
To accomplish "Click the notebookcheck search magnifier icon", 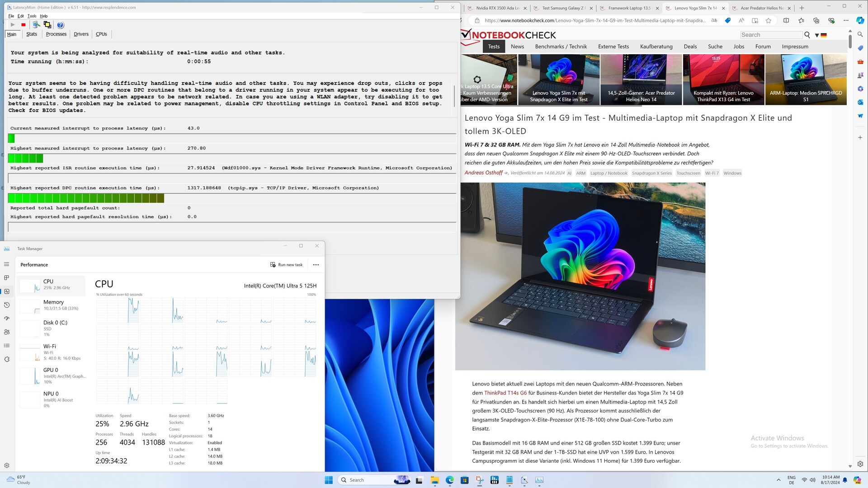I will (x=807, y=35).
